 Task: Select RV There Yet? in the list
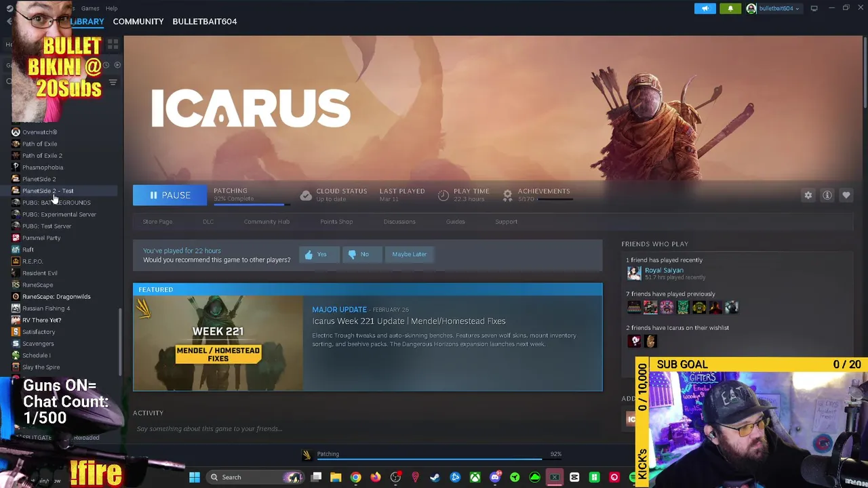41,320
